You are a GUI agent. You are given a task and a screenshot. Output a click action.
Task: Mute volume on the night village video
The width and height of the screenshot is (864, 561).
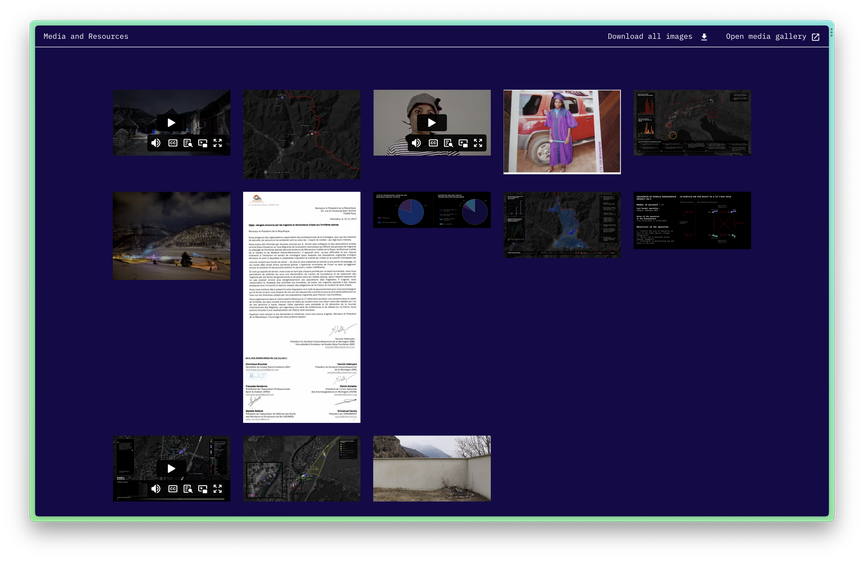[156, 143]
